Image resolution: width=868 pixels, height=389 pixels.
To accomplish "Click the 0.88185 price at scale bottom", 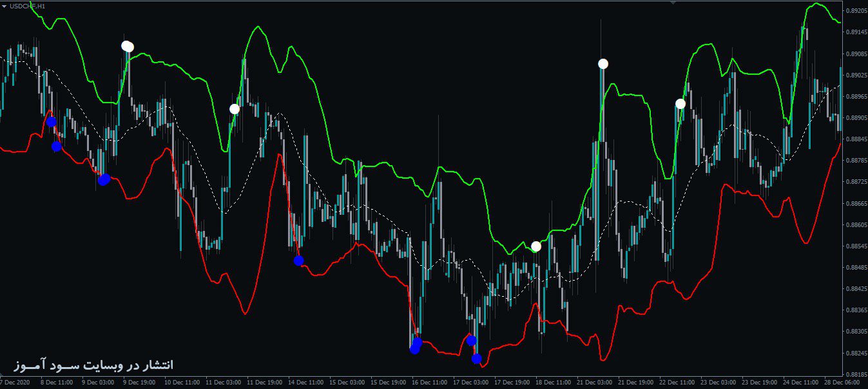I will coord(856,375).
